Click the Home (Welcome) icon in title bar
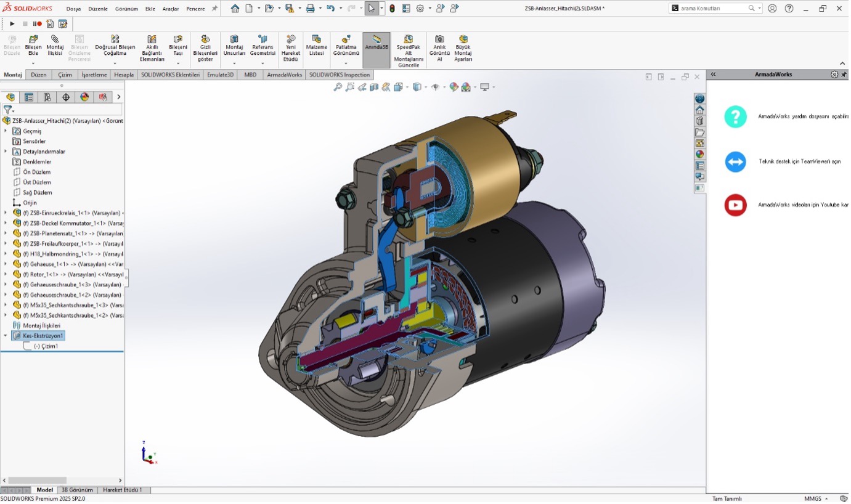The height and width of the screenshot is (504, 851). click(235, 9)
